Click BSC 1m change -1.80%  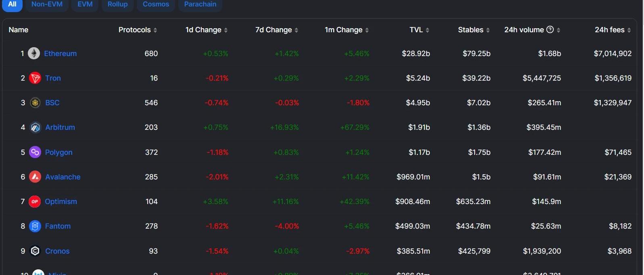click(x=358, y=103)
